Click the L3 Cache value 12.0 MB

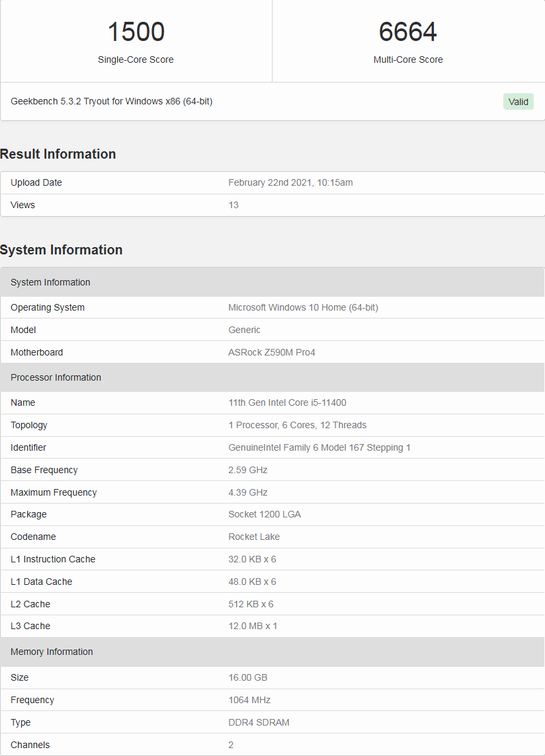click(x=253, y=626)
